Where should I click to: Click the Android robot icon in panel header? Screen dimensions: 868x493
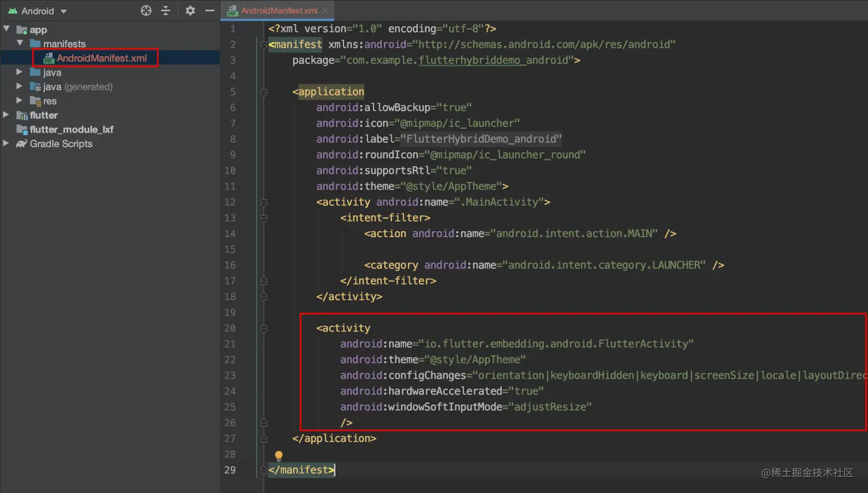[12, 11]
